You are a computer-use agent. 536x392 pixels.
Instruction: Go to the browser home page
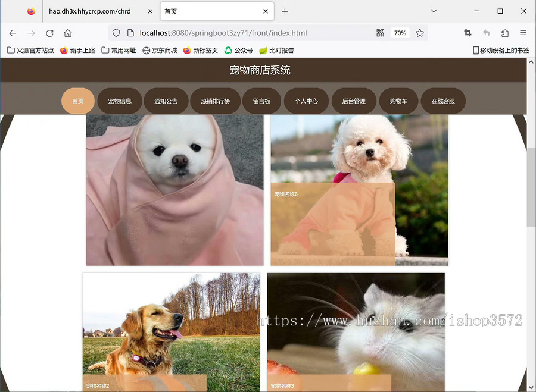[68, 33]
